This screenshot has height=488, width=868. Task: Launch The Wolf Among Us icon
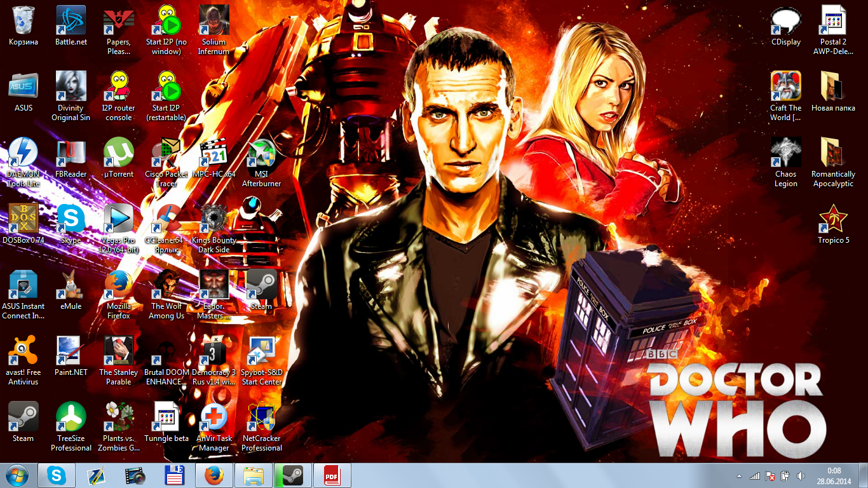166,295
